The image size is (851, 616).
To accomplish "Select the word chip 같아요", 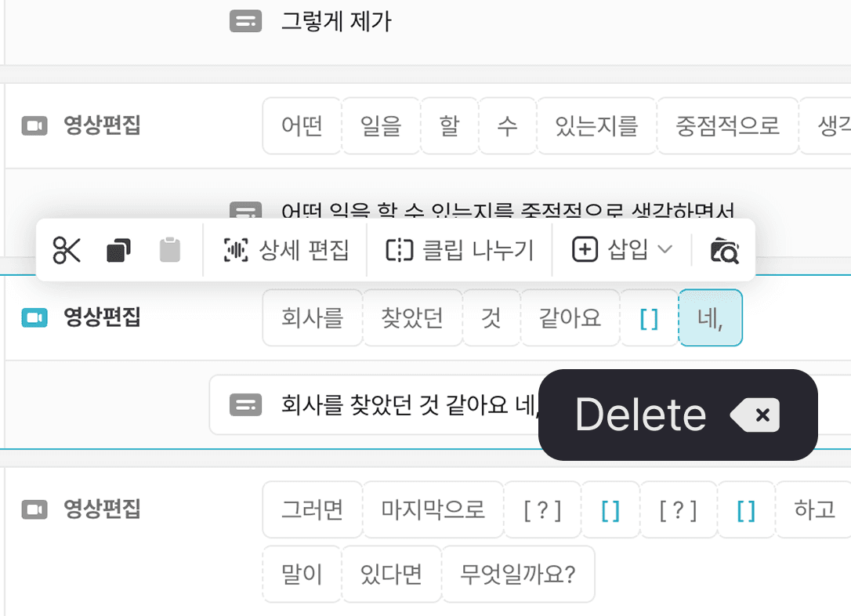I will tap(570, 317).
